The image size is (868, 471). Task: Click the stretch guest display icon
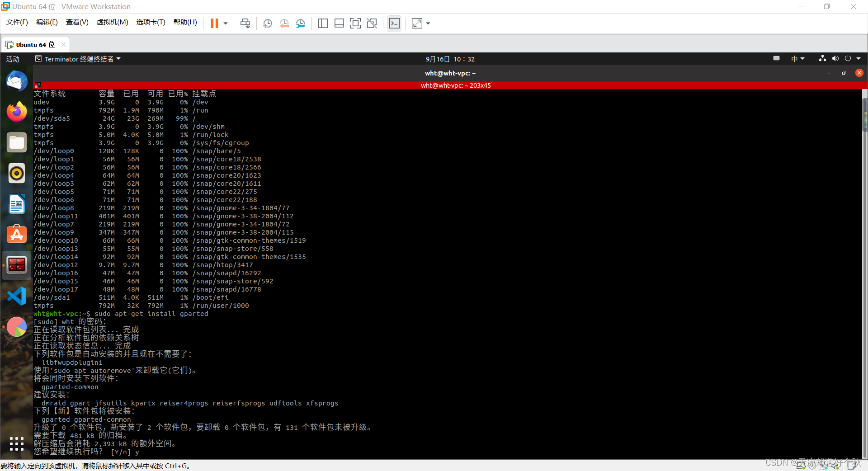[x=417, y=24]
